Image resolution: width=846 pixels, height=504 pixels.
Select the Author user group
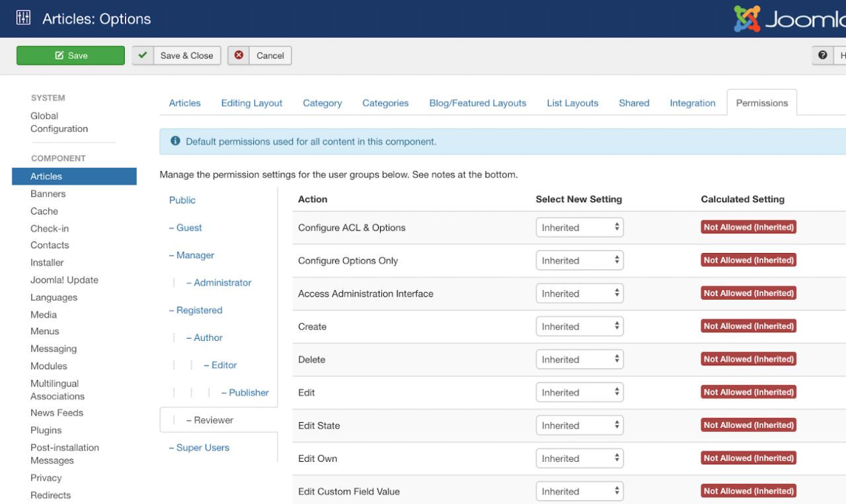[x=204, y=338]
